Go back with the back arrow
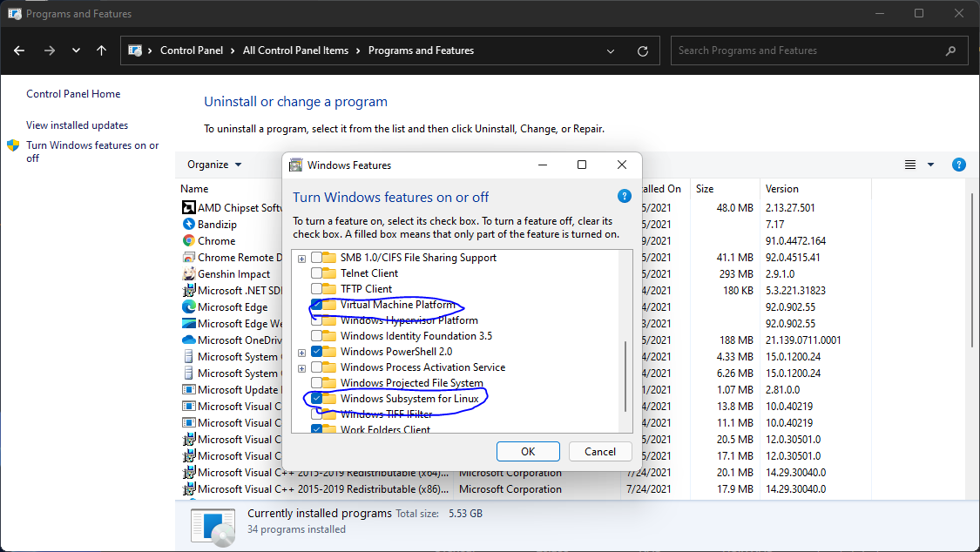The width and height of the screenshot is (980, 552). [x=19, y=50]
